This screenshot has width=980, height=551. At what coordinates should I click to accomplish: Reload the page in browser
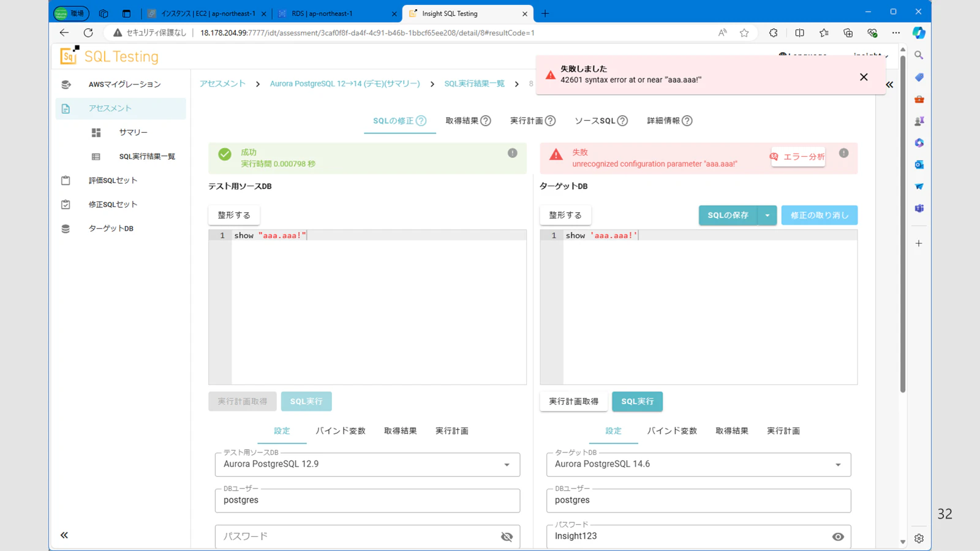88,33
